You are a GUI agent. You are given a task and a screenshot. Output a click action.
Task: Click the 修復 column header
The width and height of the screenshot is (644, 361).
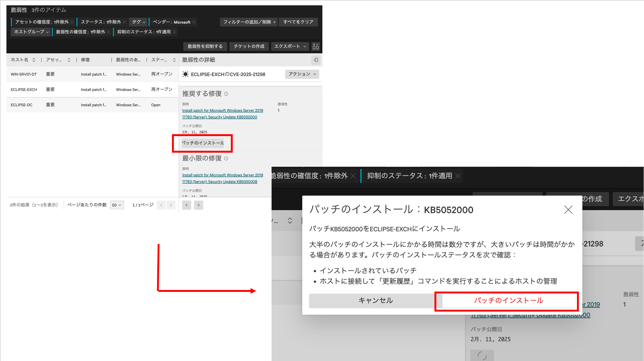(x=85, y=60)
